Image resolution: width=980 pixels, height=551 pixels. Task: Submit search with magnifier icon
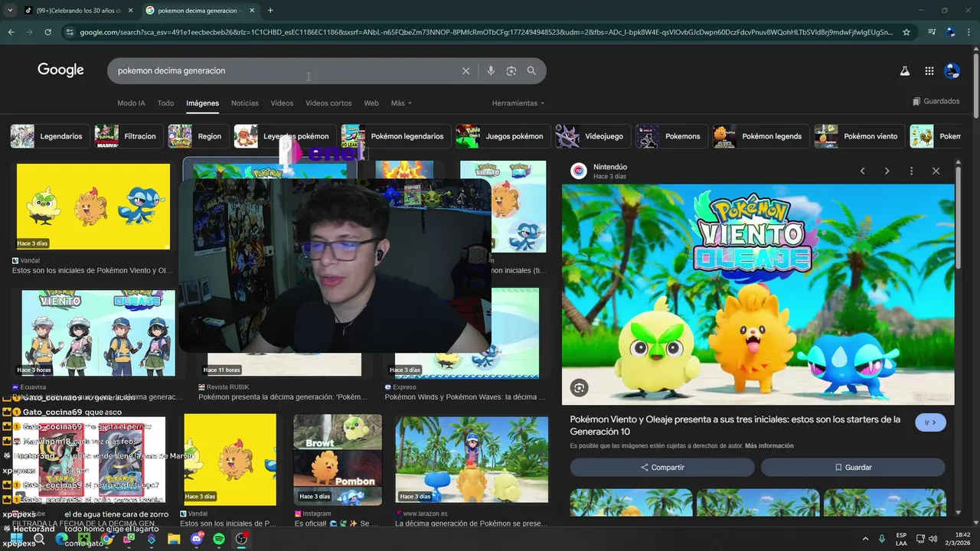(532, 70)
